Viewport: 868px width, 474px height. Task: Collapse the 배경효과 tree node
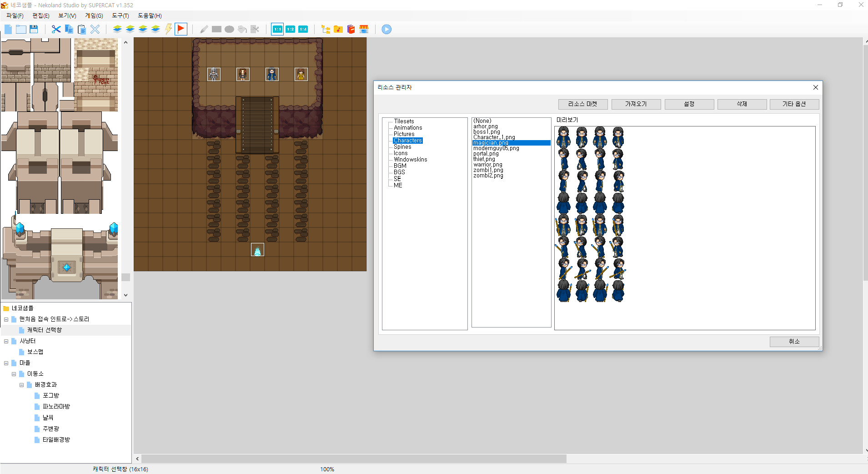click(21, 384)
